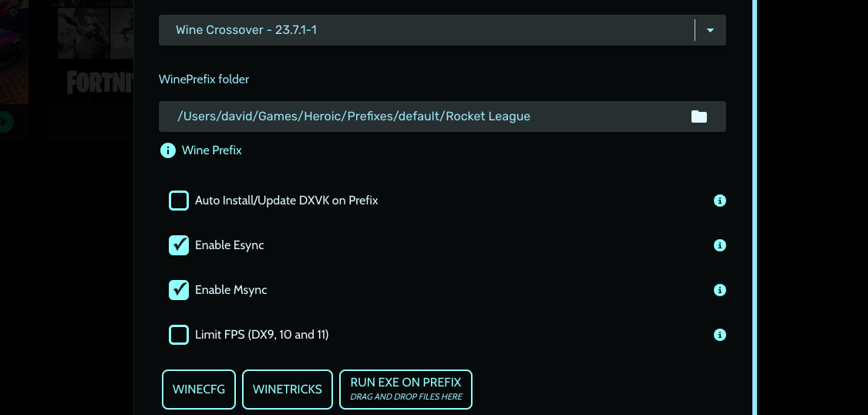
Task: Click the green play icon at left edge
Action: (x=5, y=122)
